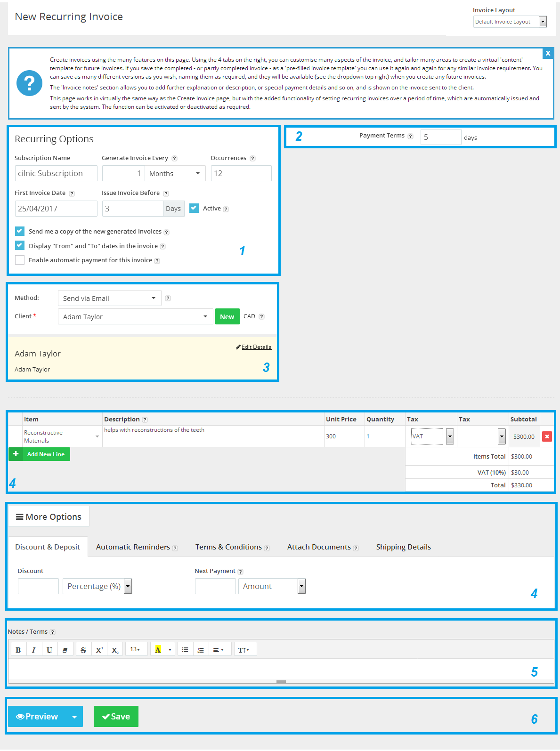Viewport: 560px width, 751px height.
Task: Open help for Payment Terms
Action: point(410,136)
